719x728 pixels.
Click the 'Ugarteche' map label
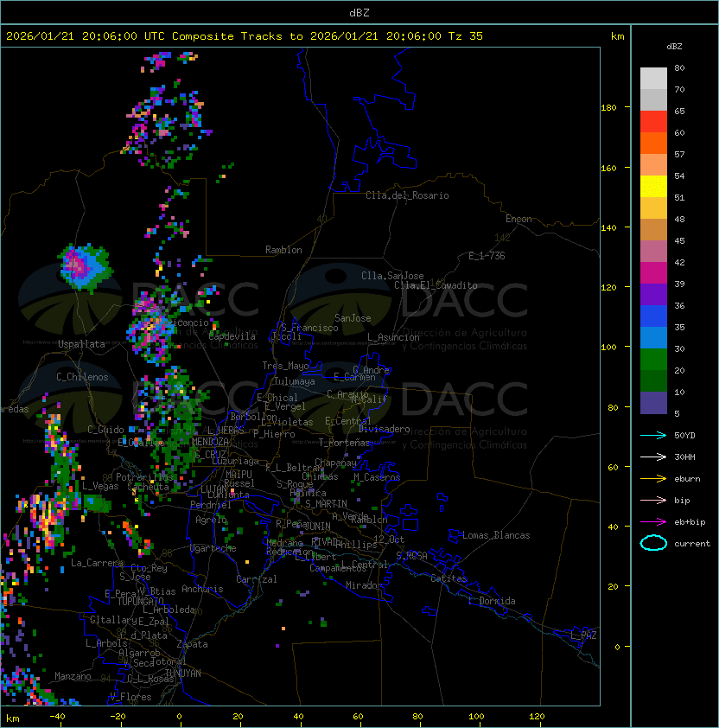point(213,548)
